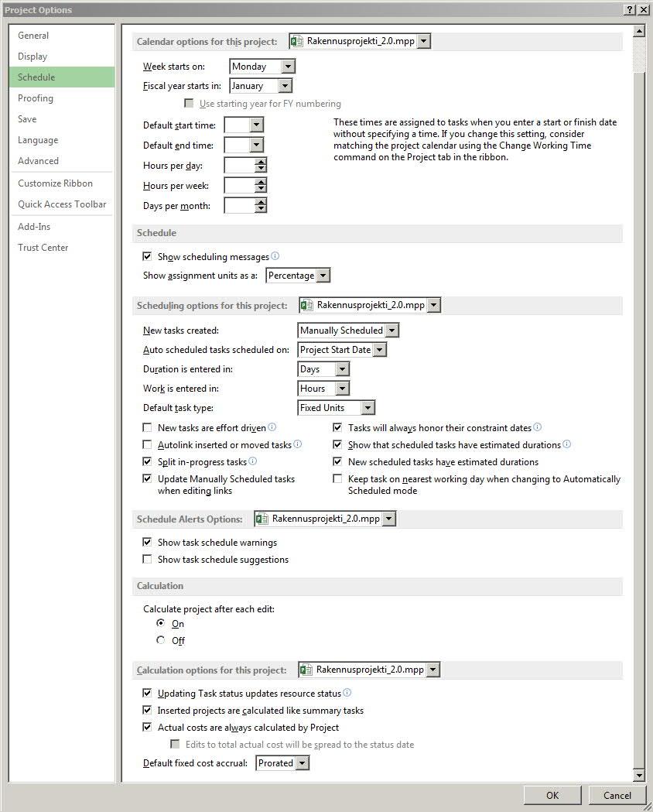The width and height of the screenshot is (653, 812).
Task: Click the scrollbar up arrow
Action: tap(639, 31)
